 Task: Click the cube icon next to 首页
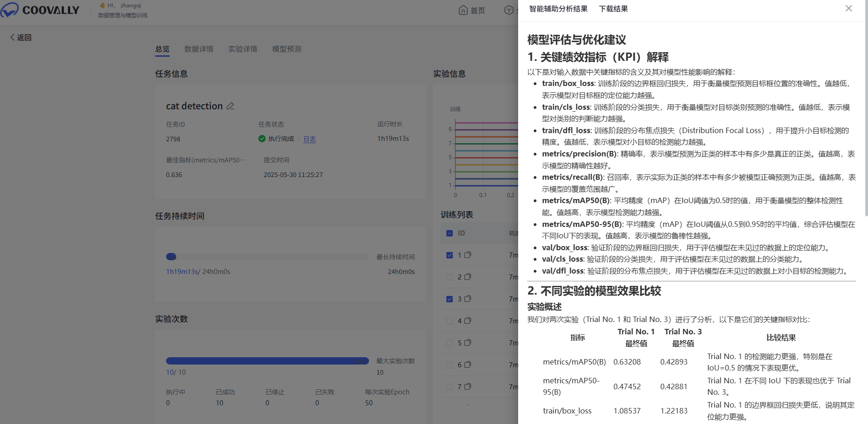(509, 10)
